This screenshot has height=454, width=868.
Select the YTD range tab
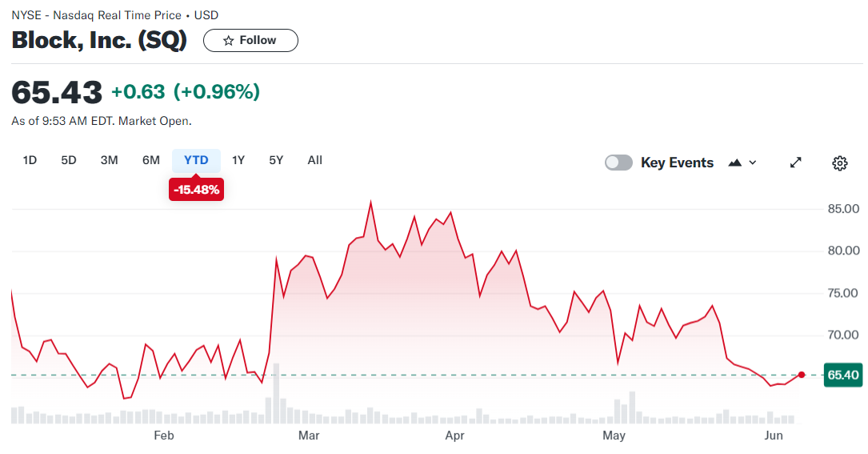pos(196,160)
